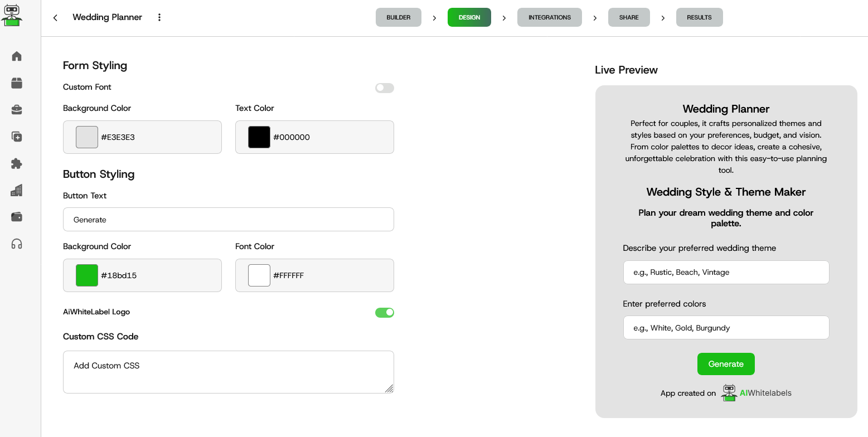Click the wedding theme input field in preview
Screen dimensions: 868x437
coord(725,272)
